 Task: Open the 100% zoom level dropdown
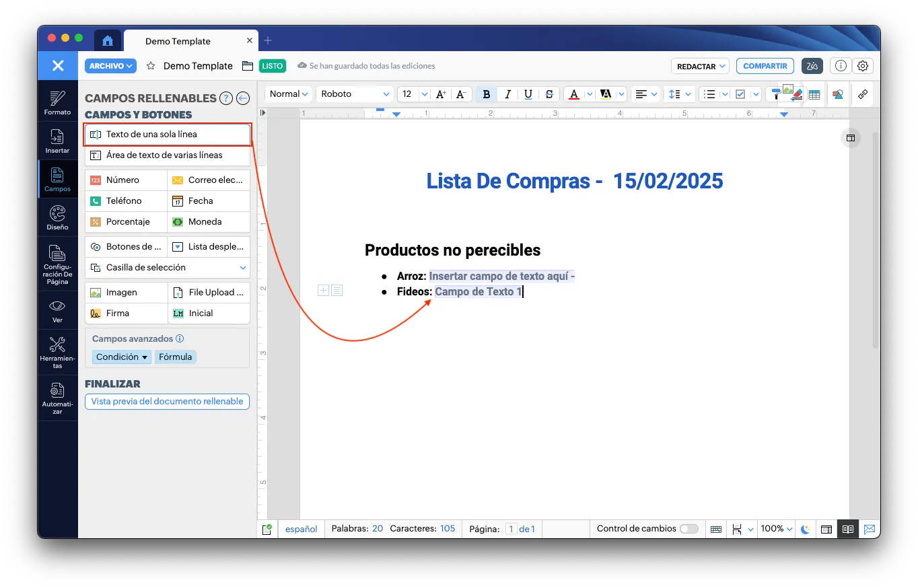777,529
